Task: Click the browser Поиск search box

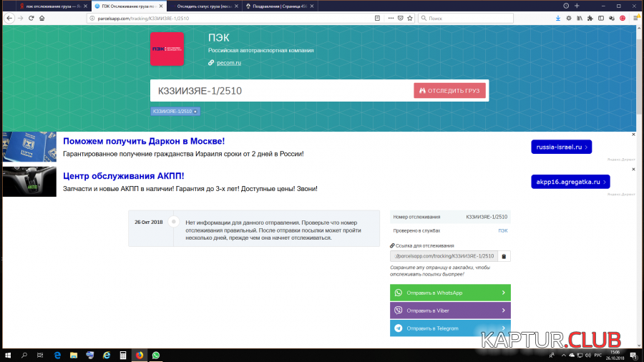Action: tap(466, 18)
